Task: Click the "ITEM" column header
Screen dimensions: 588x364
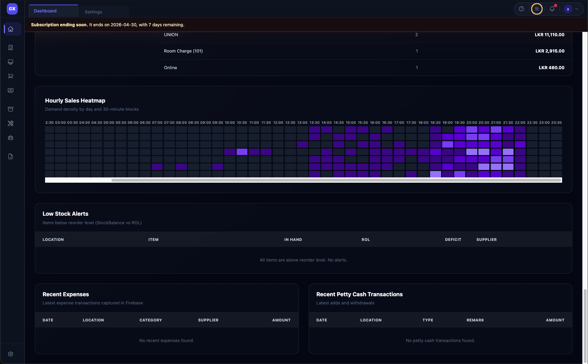Action: tap(153, 240)
